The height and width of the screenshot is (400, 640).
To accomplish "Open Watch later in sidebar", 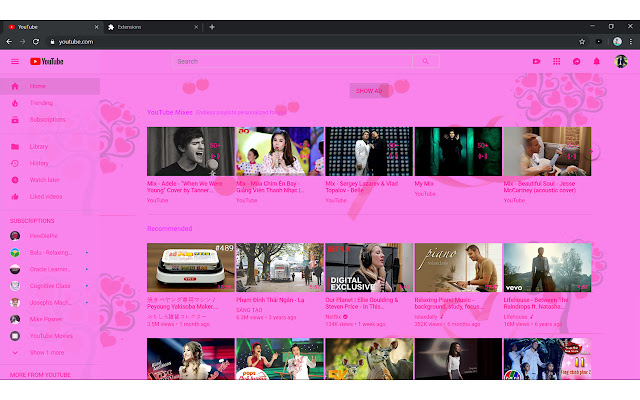I will [44, 180].
